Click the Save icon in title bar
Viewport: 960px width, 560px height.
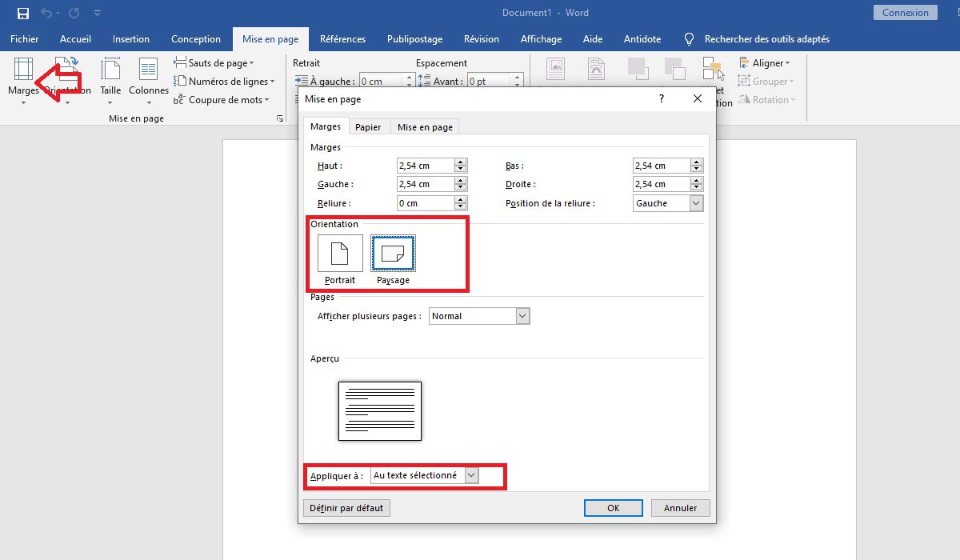pyautogui.click(x=23, y=13)
